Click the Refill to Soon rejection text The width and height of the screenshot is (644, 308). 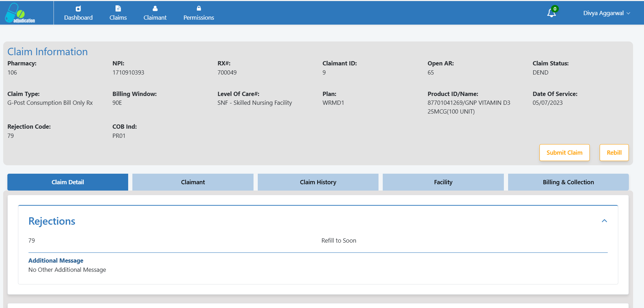click(339, 240)
